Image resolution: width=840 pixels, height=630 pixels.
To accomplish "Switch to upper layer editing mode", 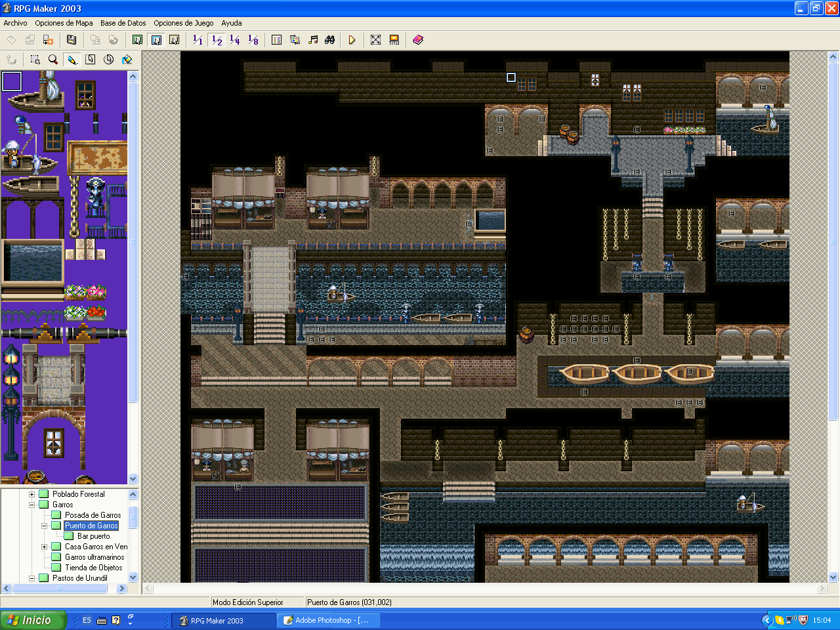I will point(156,40).
